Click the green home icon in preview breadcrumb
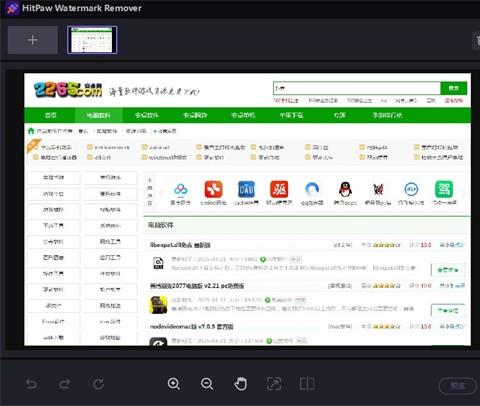 [x=31, y=131]
